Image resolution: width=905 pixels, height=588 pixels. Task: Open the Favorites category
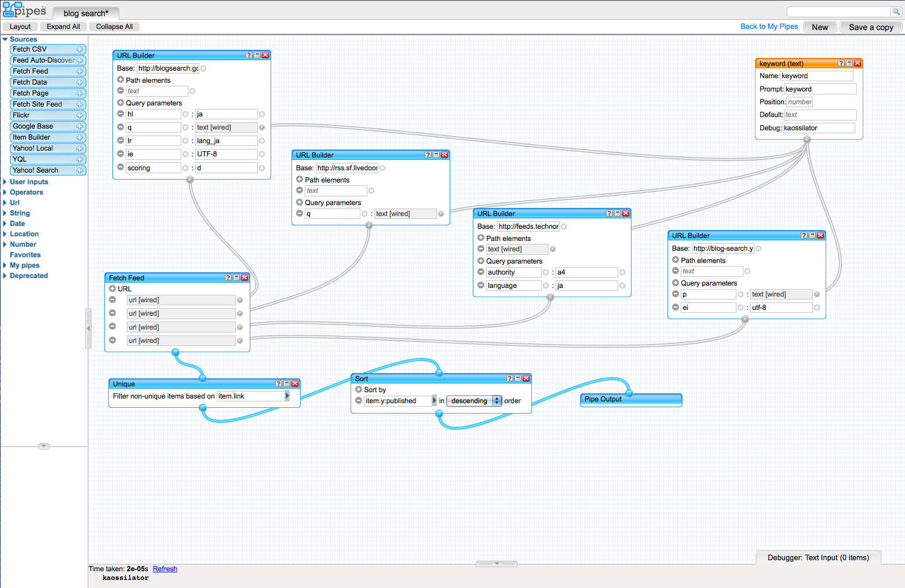25,255
